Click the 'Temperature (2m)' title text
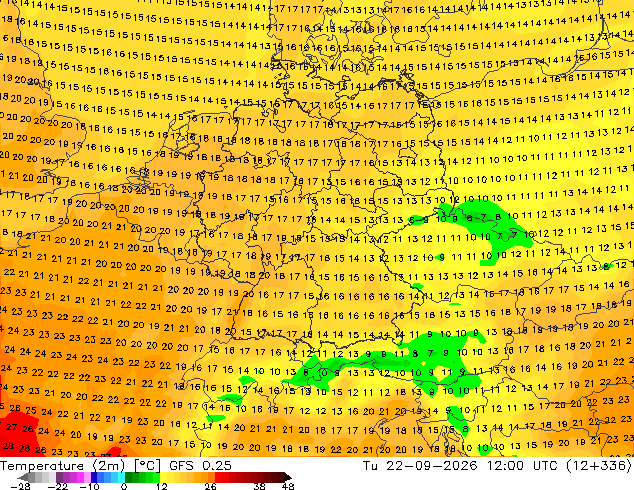This screenshot has width=634, height=490. tap(62, 466)
